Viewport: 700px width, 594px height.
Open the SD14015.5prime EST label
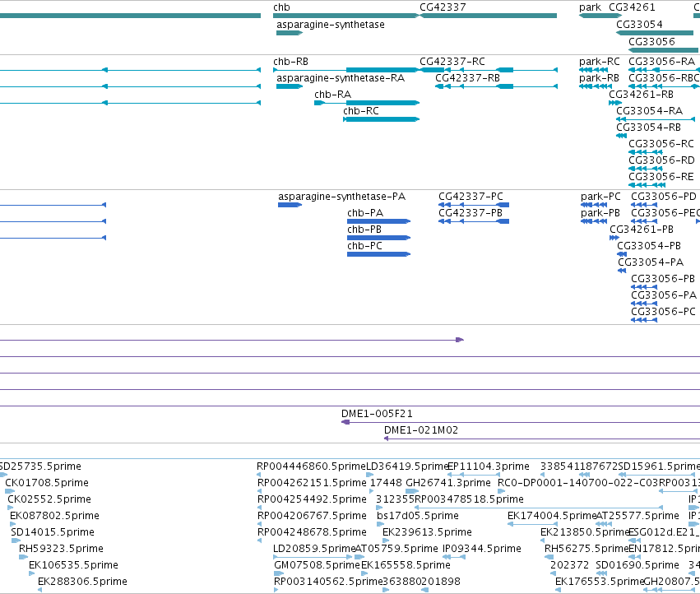[53, 532]
